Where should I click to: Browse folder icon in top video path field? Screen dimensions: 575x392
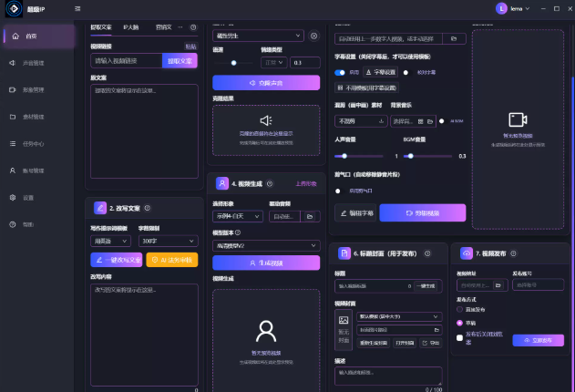pyautogui.click(x=454, y=39)
